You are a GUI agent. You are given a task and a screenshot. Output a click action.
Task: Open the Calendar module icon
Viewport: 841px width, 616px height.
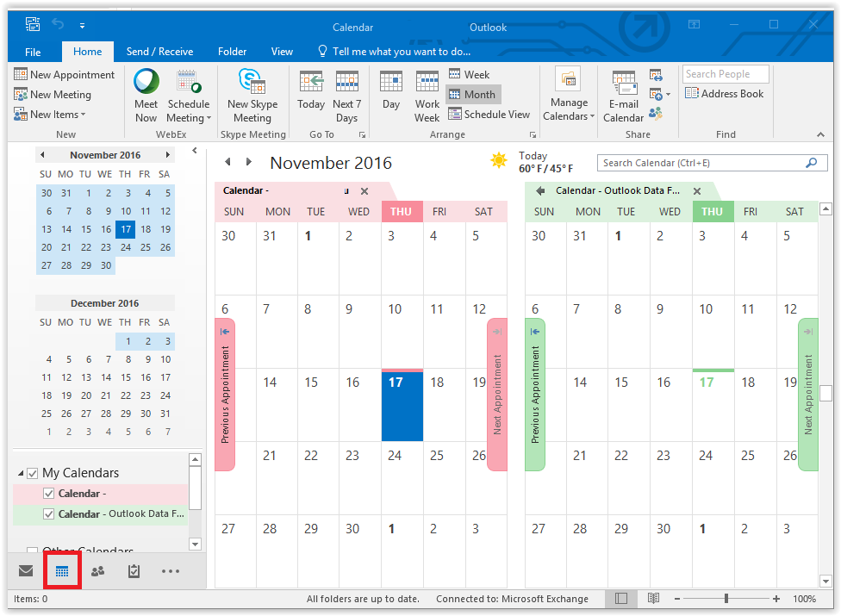[x=62, y=571]
